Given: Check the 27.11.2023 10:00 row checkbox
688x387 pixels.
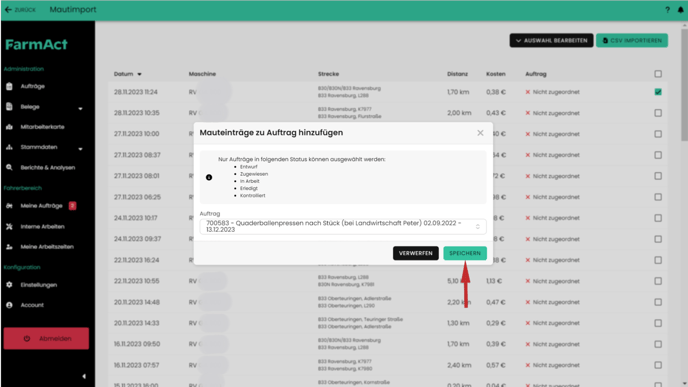Looking at the screenshot, I should click(658, 134).
